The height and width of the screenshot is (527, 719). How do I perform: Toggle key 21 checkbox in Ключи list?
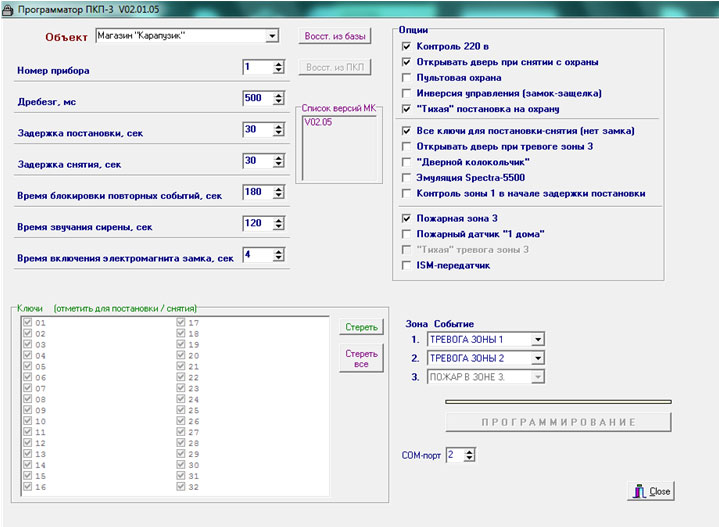[181, 366]
